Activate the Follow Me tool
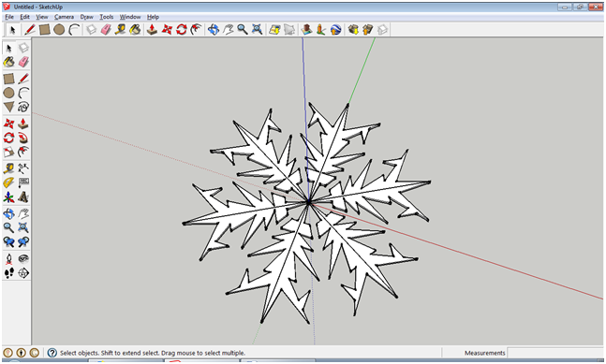The height and width of the screenshot is (364, 606). tap(23, 138)
